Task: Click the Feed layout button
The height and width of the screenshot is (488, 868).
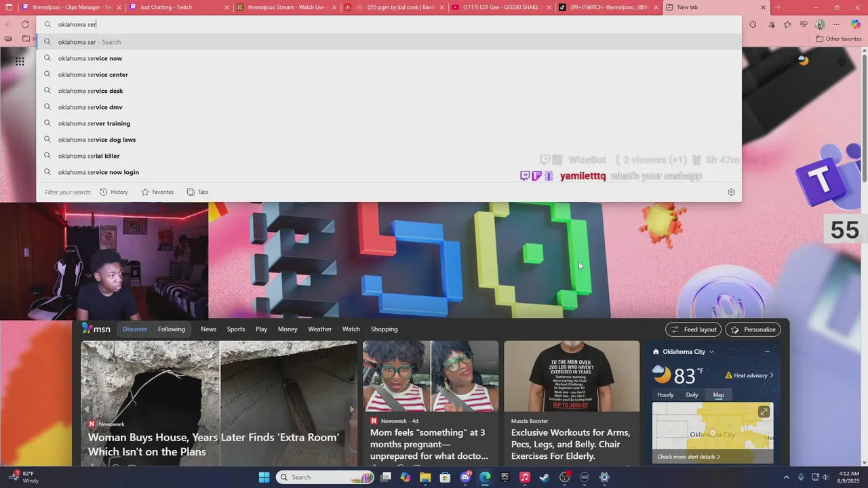Action: tap(693, 329)
